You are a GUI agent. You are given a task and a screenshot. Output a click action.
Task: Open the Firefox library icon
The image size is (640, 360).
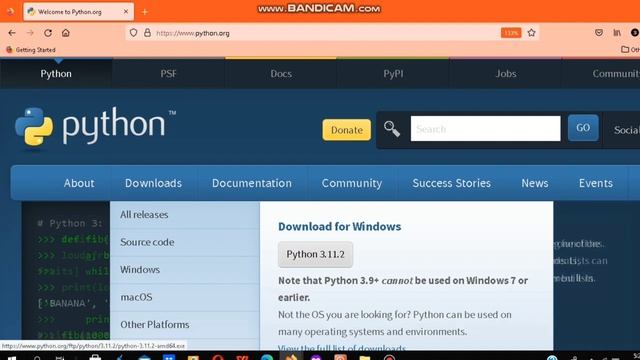coord(617,33)
